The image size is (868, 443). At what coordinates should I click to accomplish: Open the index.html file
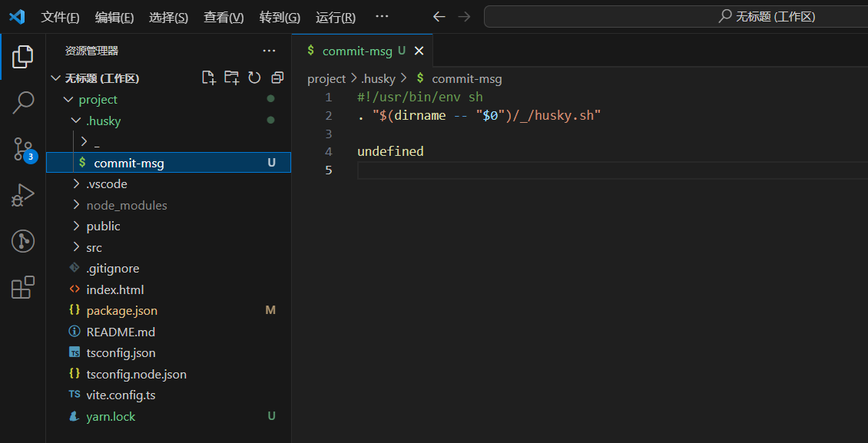tap(168, 289)
